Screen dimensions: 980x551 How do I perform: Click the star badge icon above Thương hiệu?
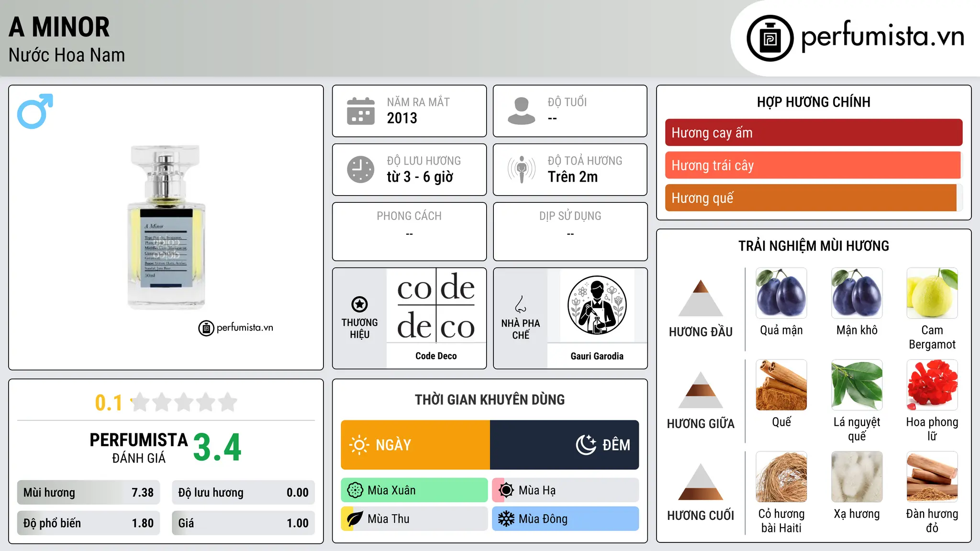[359, 304]
